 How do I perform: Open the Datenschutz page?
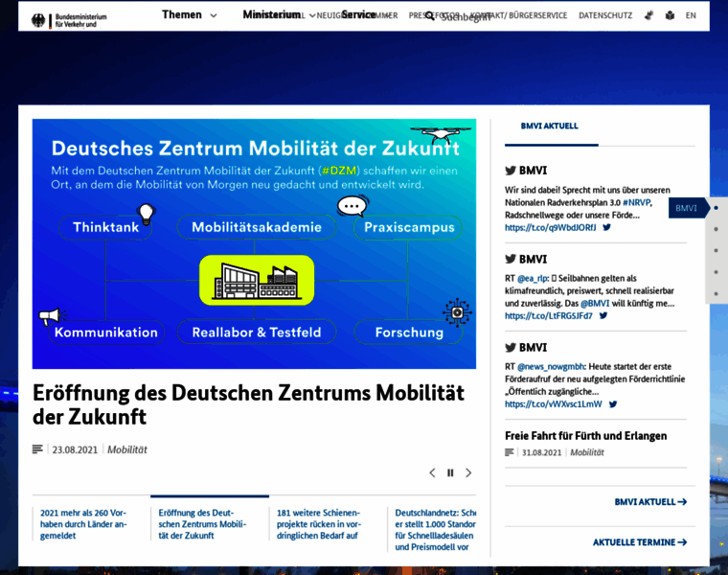[x=605, y=15]
